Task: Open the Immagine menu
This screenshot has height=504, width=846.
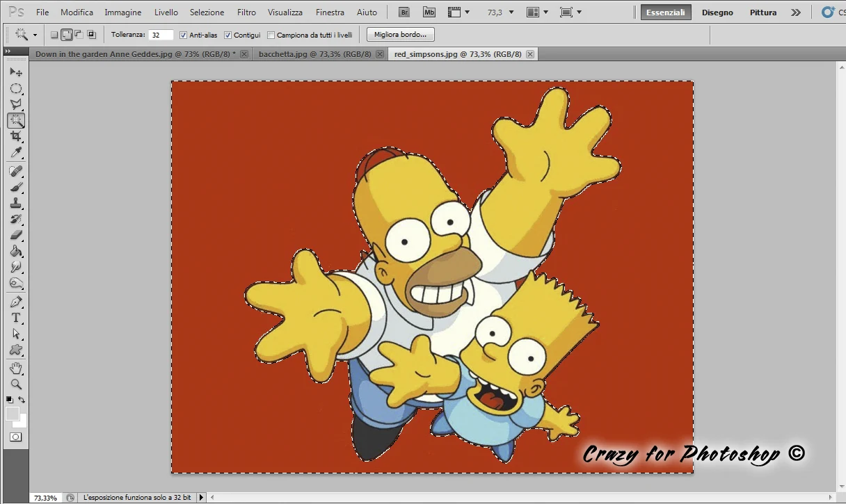Action: coord(123,13)
